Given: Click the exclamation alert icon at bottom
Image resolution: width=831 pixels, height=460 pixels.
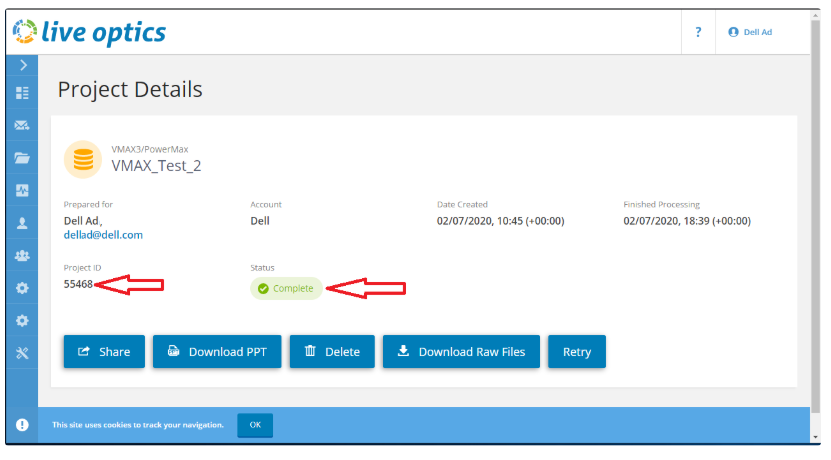Looking at the screenshot, I should coord(22,424).
